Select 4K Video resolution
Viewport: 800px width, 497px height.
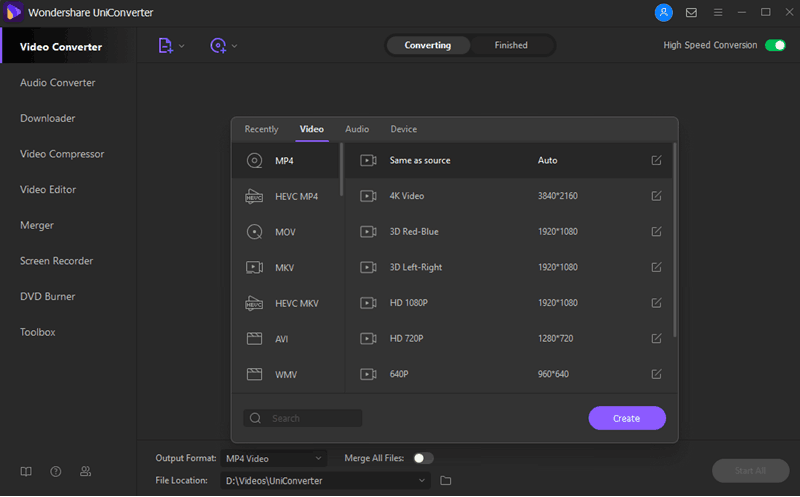click(x=558, y=196)
